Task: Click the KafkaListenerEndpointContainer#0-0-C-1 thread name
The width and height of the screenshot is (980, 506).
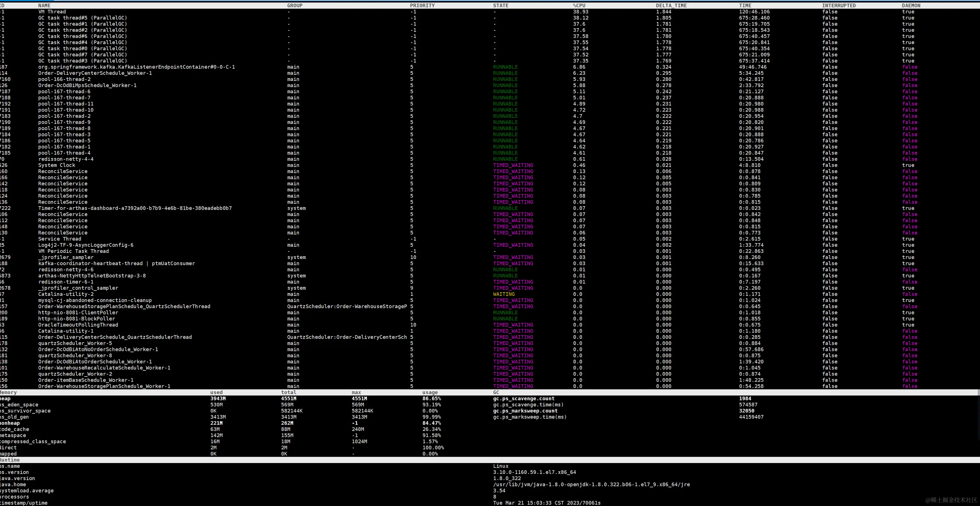Action: click(x=136, y=67)
